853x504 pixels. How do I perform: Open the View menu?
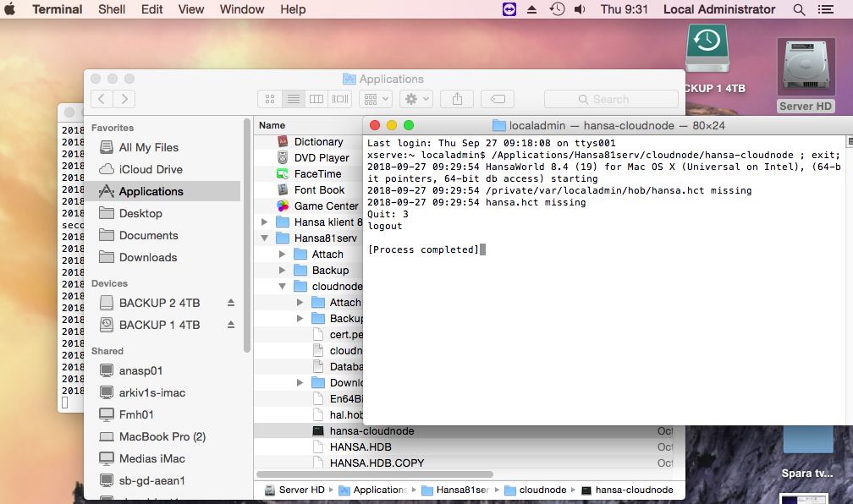tap(191, 9)
